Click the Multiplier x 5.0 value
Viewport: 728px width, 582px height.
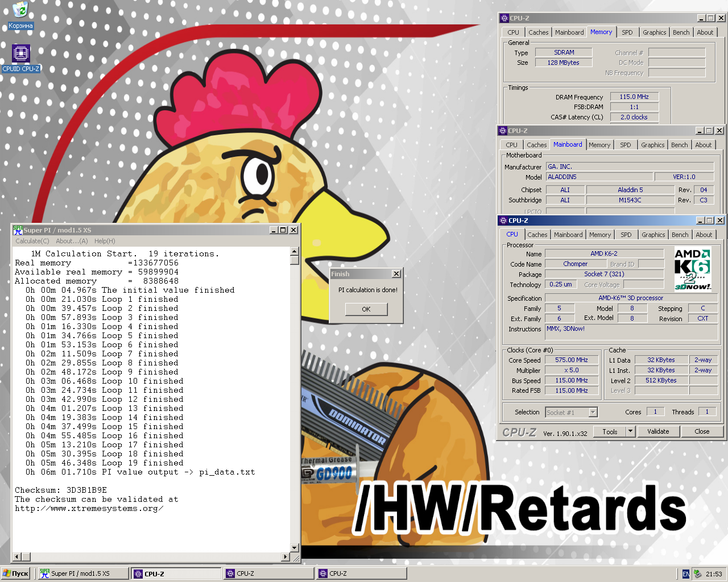[572, 370]
